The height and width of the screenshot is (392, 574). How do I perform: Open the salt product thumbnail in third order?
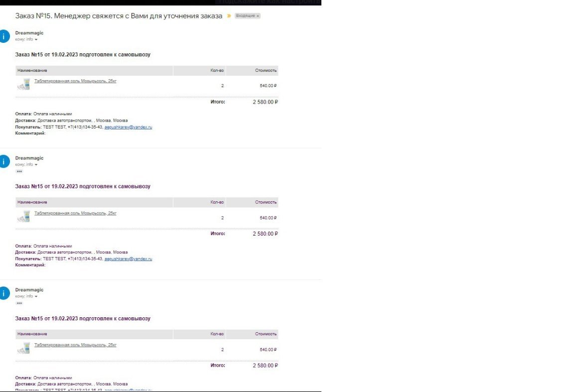tap(24, 348)
